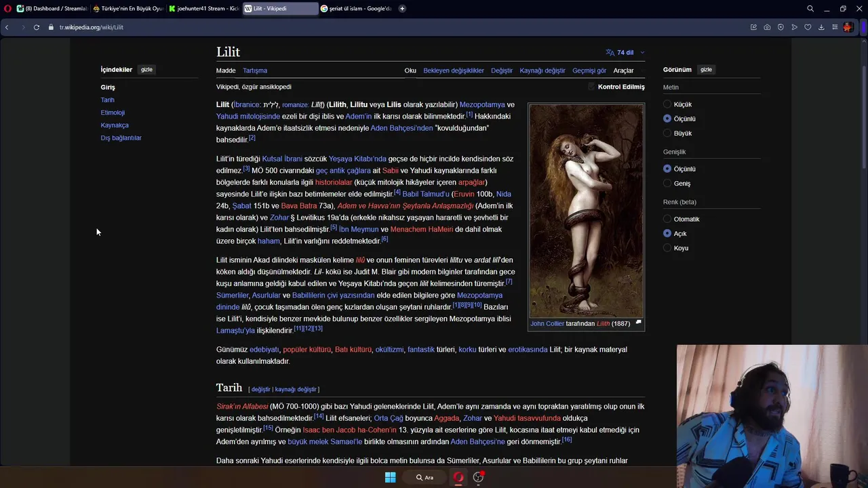Expand the 74 dil languages dropdown
868x488 pixels.
click(625, 52)
